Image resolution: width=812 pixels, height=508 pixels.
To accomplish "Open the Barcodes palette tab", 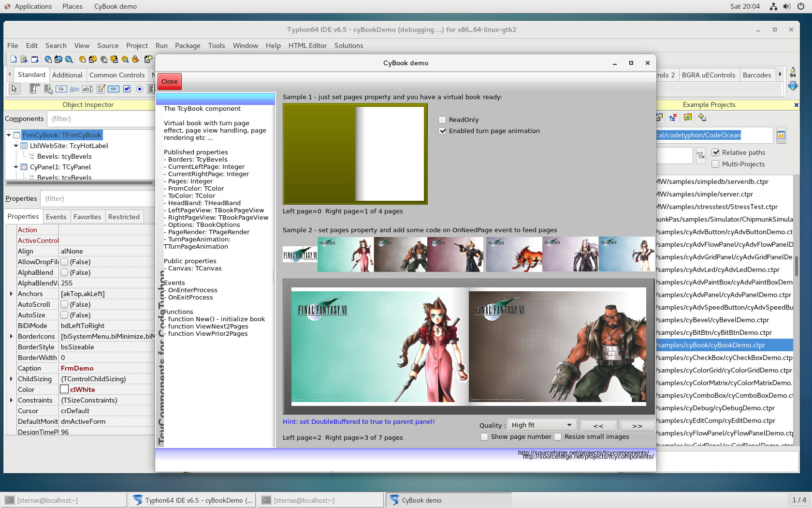I will (x=756, y=75).
